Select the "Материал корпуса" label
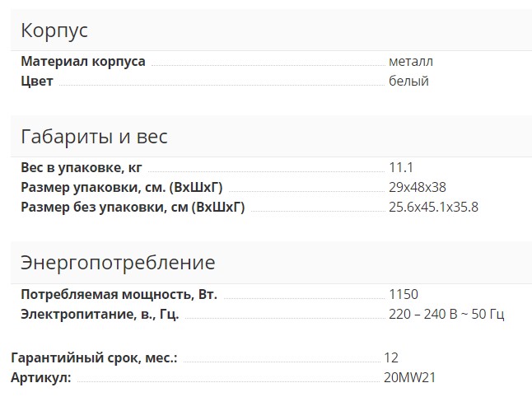Image resolution: width=532 pixels, height=411 pixels. [83, 62]
